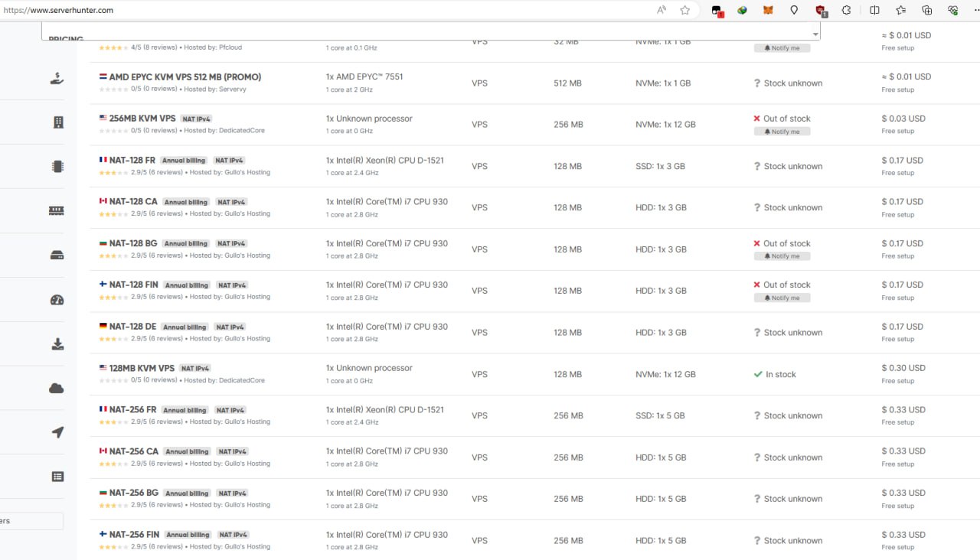Open the Favorites list toolbar icon

(901, 10)
